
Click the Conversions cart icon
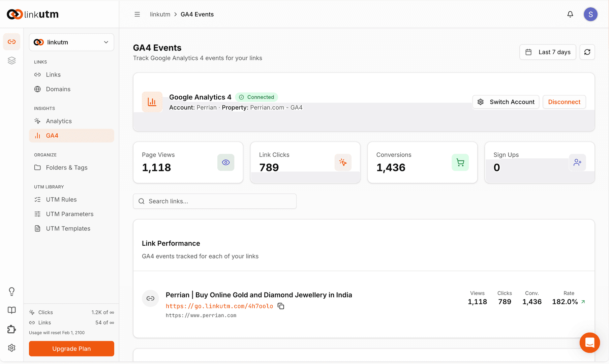pyautogui.click(x=460, y=162)
